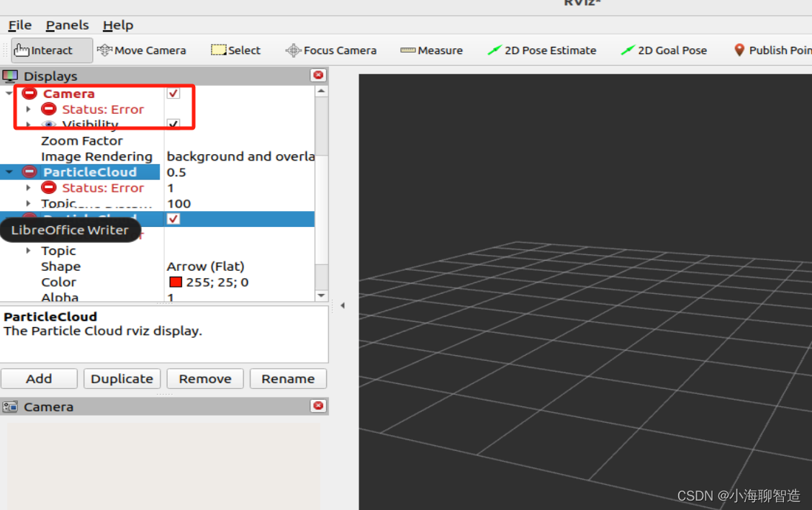Image resolution: width=812 pixels, height=510 pixels.
Task: Open the File menu
Action: point(19,25)
